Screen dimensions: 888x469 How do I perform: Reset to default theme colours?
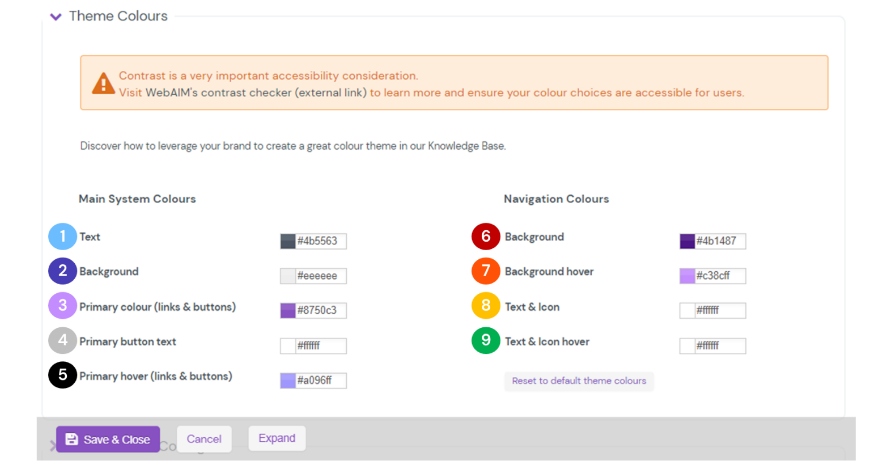pos(579,381)
